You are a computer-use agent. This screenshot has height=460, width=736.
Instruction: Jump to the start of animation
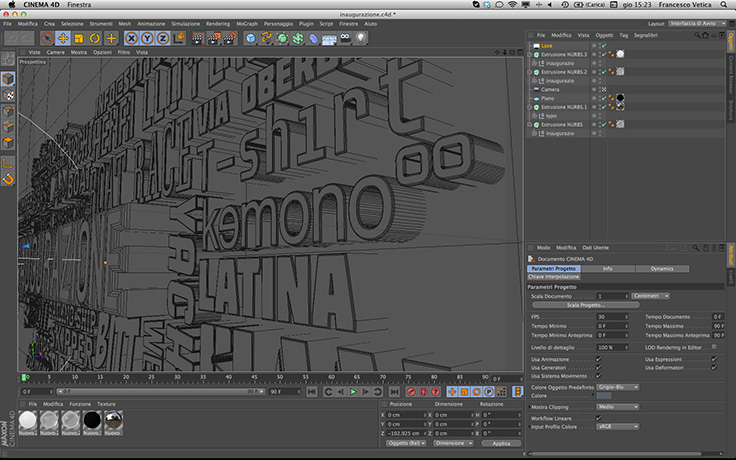312,391
